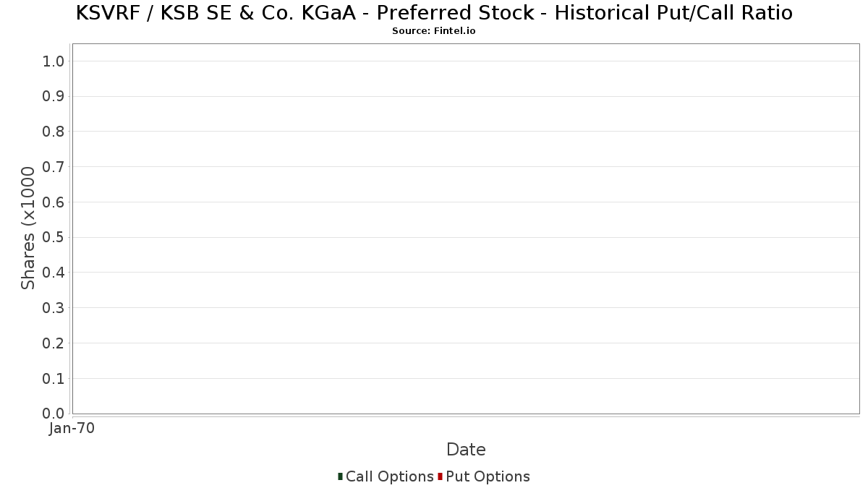Click the Date axis title
Viewport: 868px width, 488px height.
tap(466, 450)
